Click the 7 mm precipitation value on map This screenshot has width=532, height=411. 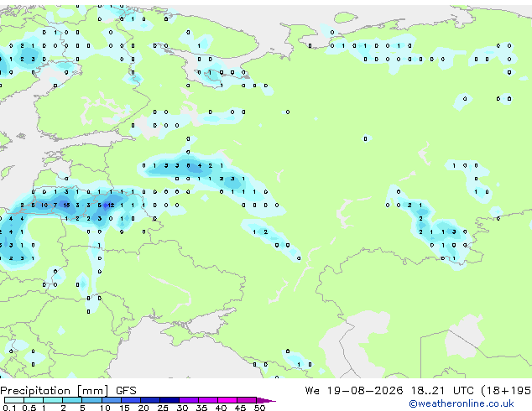(55, 205)
